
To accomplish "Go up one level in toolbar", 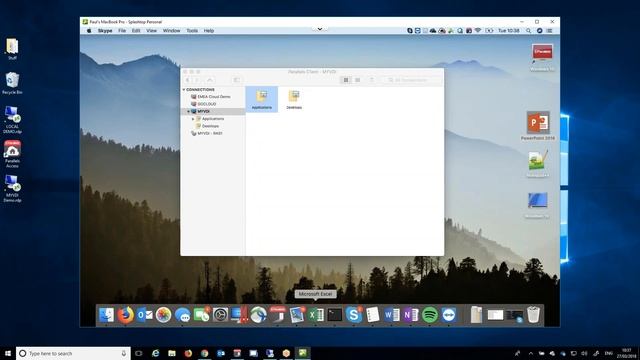I will coord(210,80).
